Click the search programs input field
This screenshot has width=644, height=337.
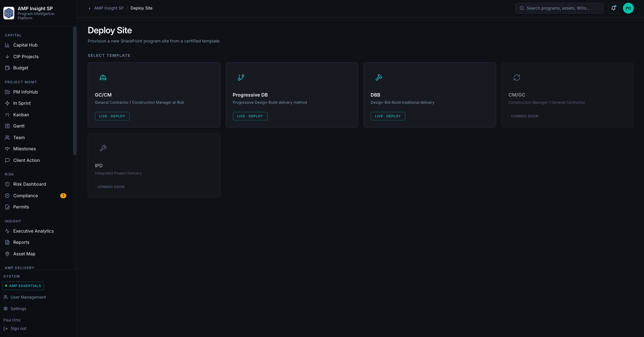coord(560,8)
